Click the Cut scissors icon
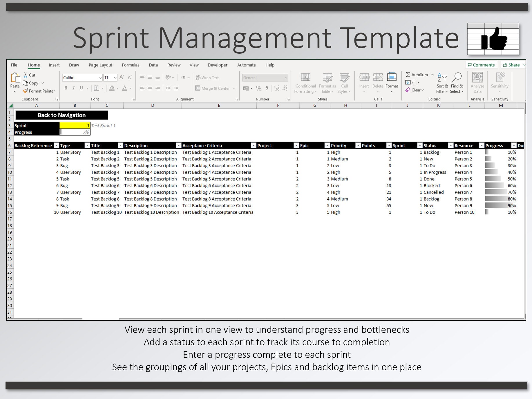The height and width of the screenshot is (399, 532). point(26,75)
